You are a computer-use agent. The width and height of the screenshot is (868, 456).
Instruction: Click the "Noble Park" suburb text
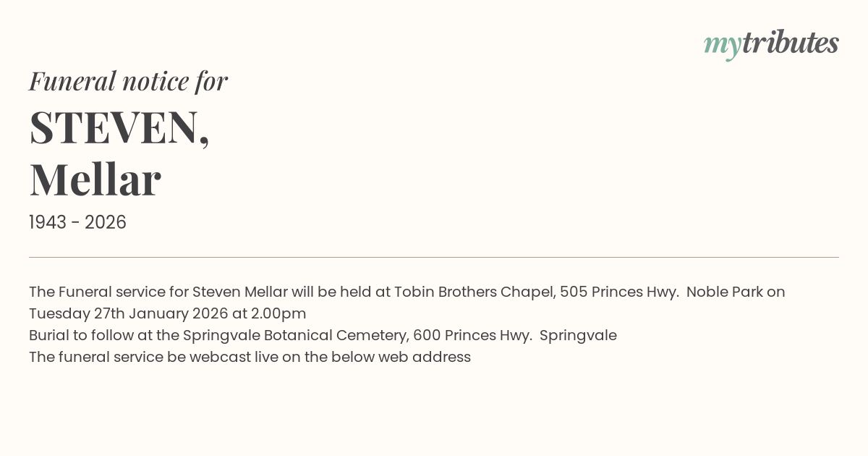(x=724, y=292)
